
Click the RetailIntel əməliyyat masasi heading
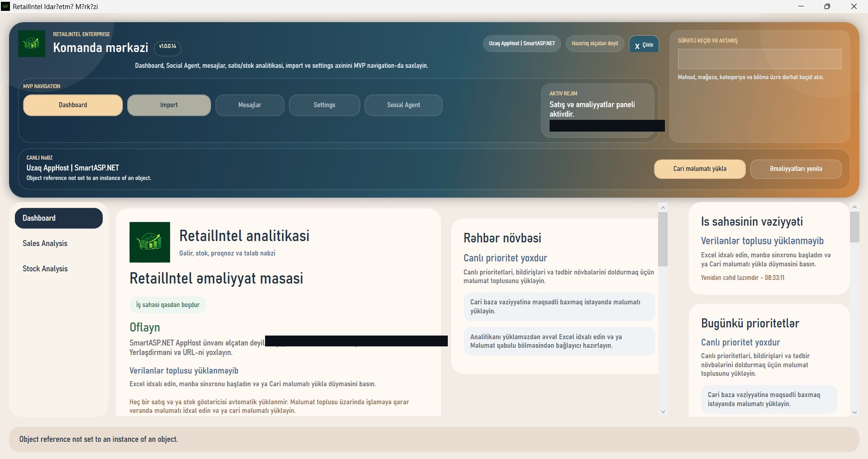(x=216, y=278)
